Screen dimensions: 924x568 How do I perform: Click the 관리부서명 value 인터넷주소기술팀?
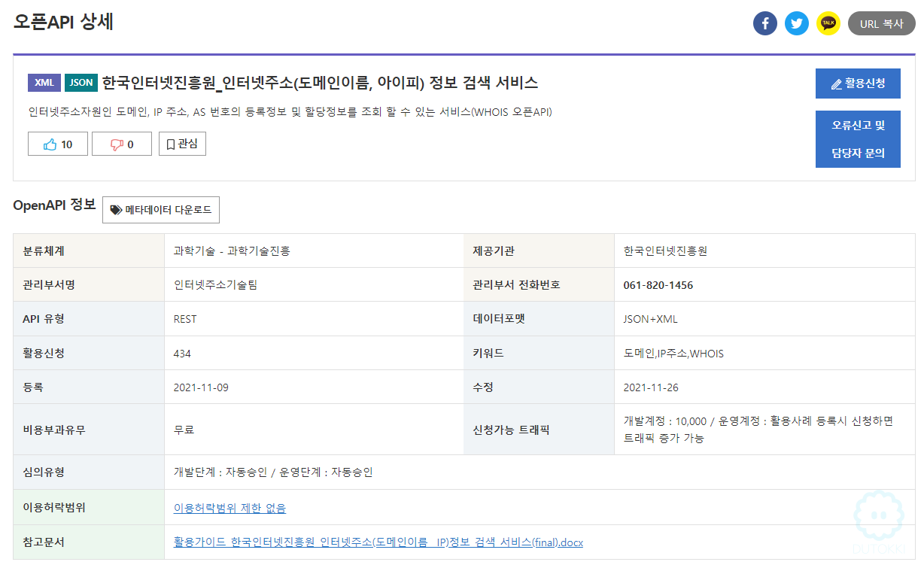215,285
